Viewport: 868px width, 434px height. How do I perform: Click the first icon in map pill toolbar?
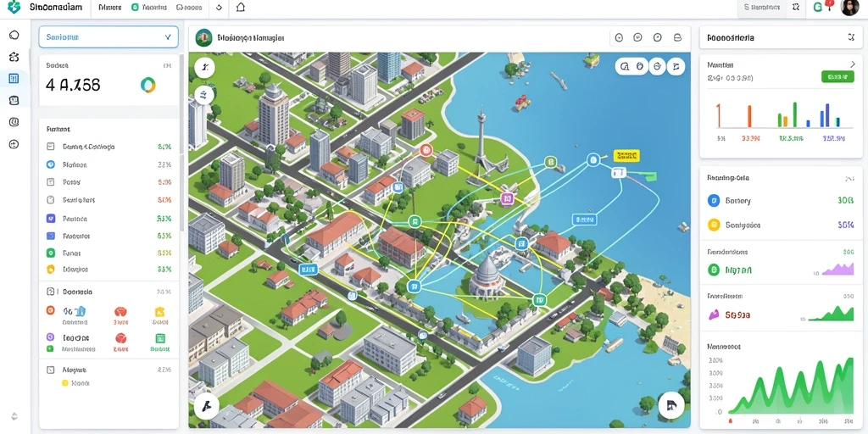tap(625, 66)
